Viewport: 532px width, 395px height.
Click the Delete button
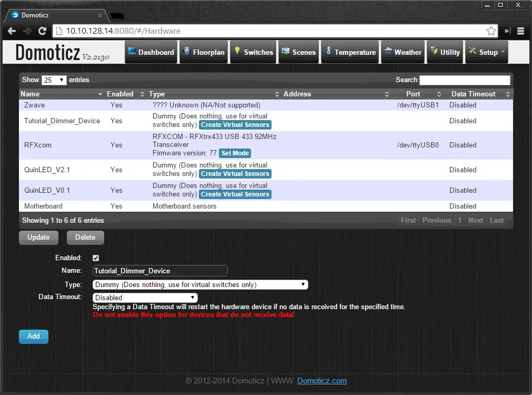85,238
